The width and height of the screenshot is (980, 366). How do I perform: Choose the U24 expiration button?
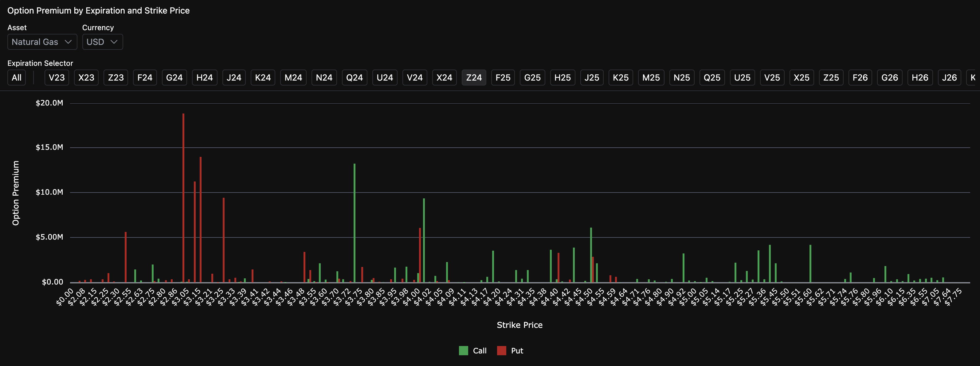pyautogui.click(x=385, y=78)
